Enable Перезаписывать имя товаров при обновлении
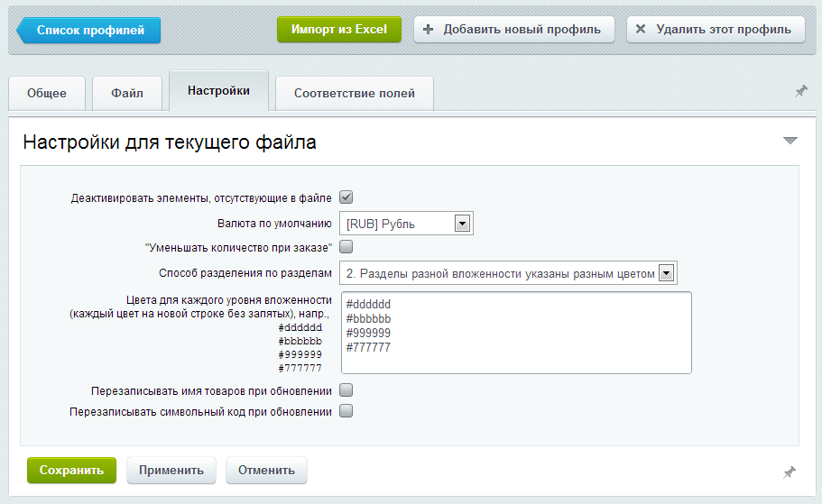This screenshot has height=504, width=822. [346, 391]
